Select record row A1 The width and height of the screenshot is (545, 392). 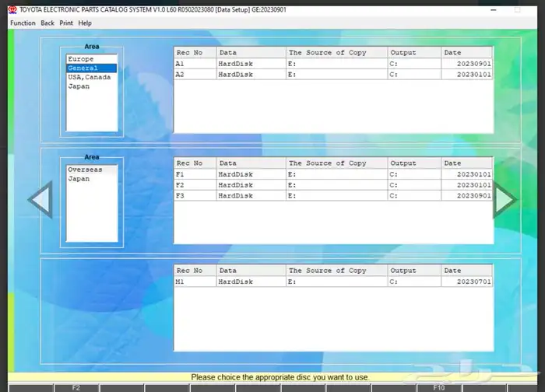coord(333,64)
